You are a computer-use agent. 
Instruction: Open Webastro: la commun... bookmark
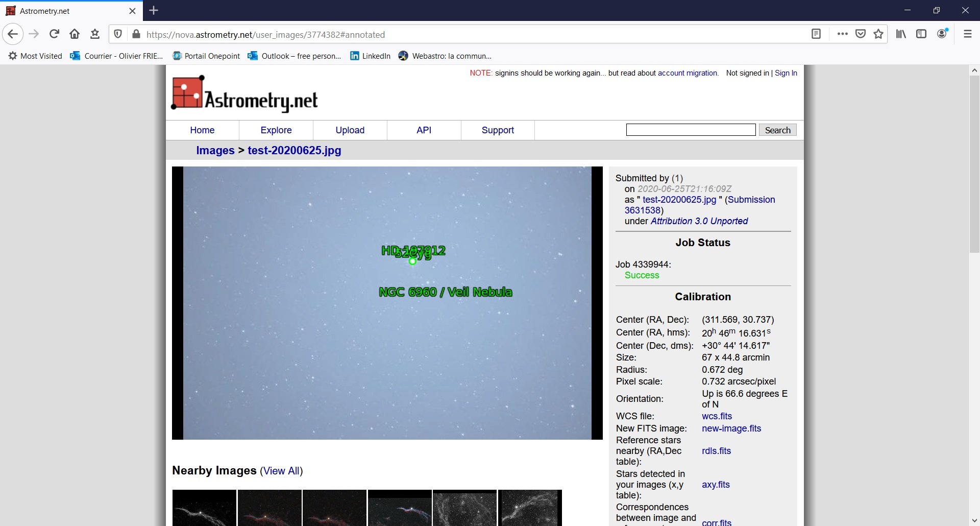[445, 56]
